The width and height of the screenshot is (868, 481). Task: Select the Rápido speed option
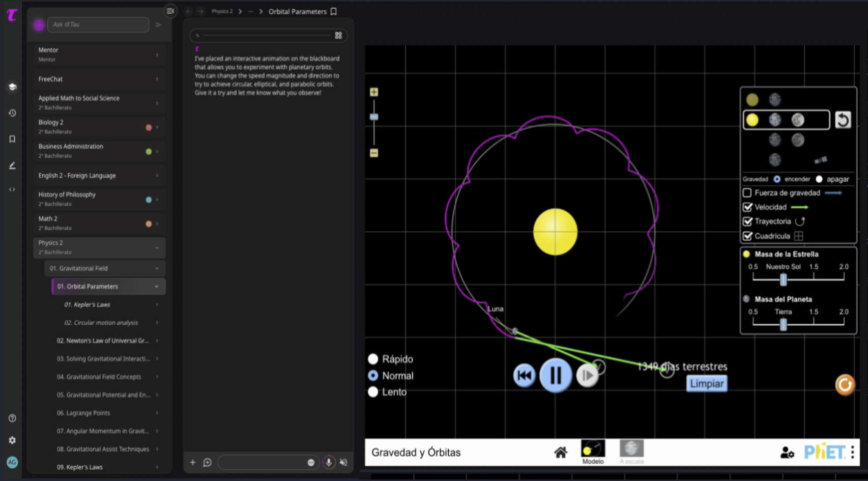pos(373,359)
